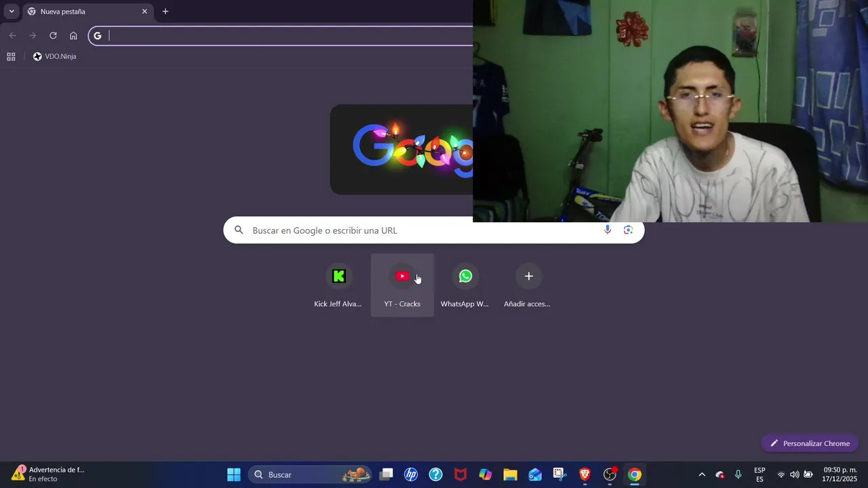Click the taskbar Buscar search field
The width and height of the screenshot is (868, 488).
click(311, 474)
